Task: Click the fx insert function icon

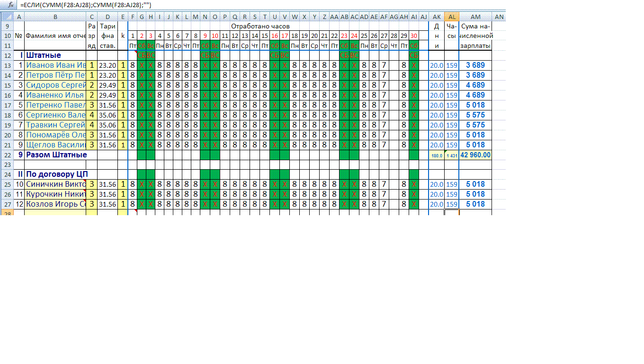Action: pyautogui.click(x=10, y=4)
